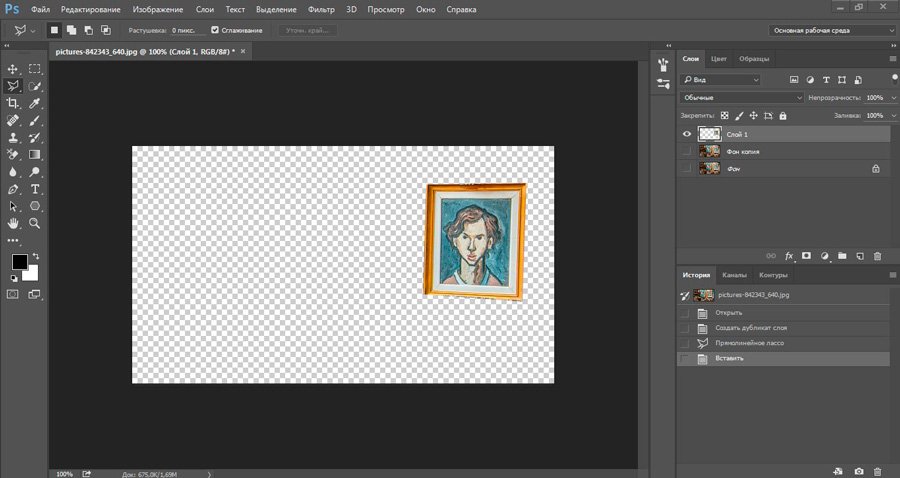Delete layer with trash icon in Layers panel
The image size is (900, 478).
pyautogui.click(x=877, y=256)
